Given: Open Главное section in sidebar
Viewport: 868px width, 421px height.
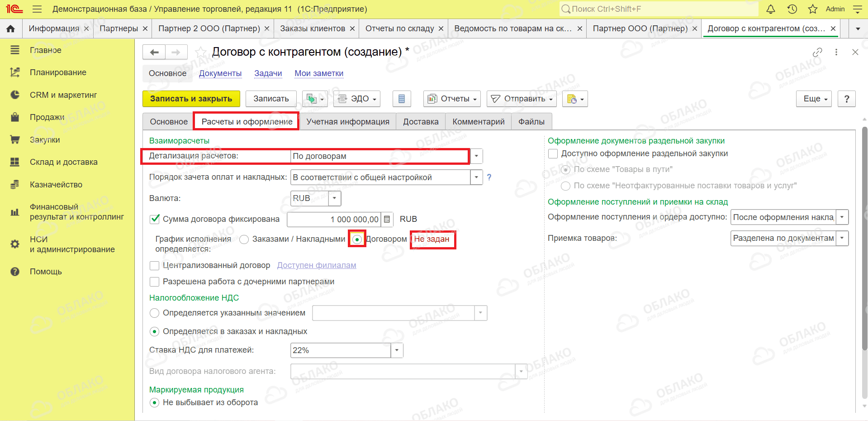Looking at the screenshot, I should click(46, 50).
